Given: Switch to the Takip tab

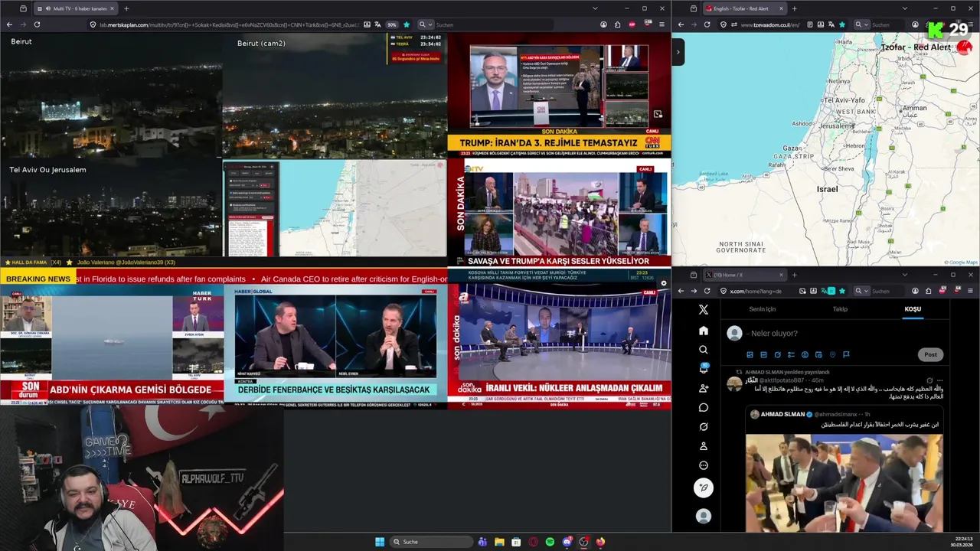Looking at the screenshot, I should tap(840, 309).
